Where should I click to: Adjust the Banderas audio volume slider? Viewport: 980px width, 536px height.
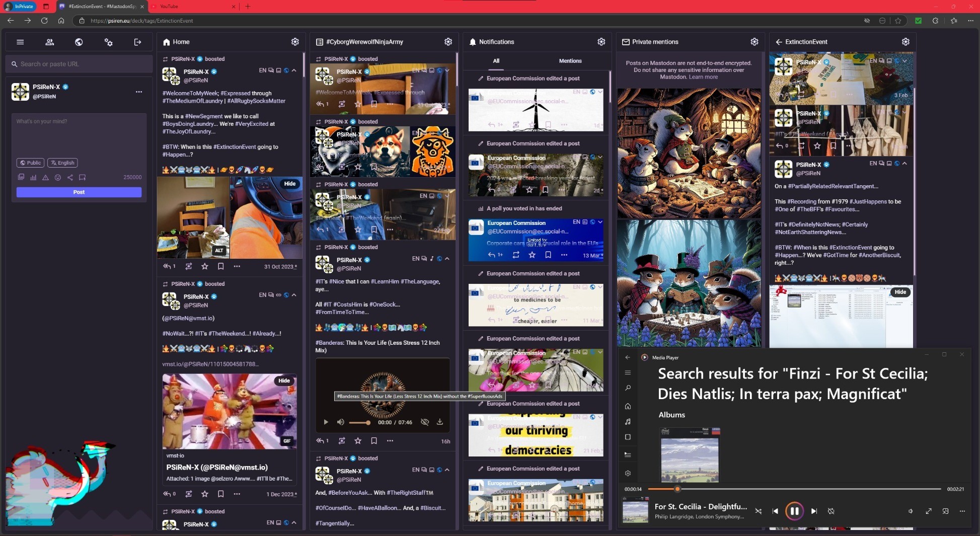[360, 422]
